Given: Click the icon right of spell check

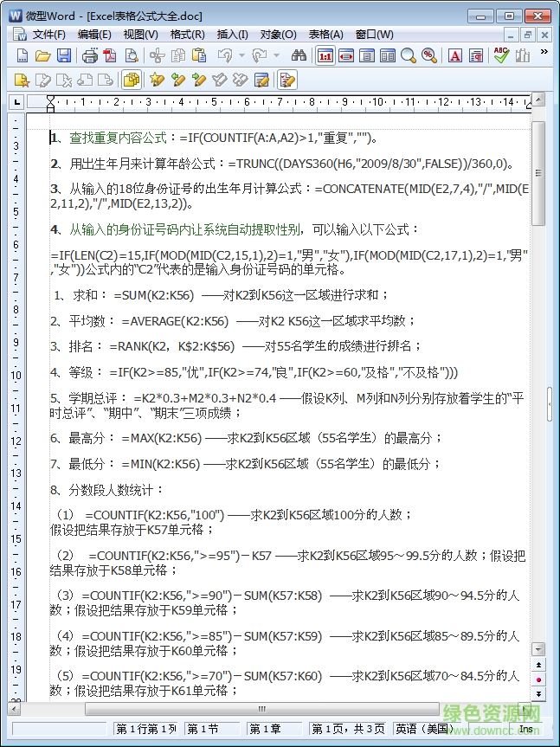Looking at the screenshot, I should point(523,55).
